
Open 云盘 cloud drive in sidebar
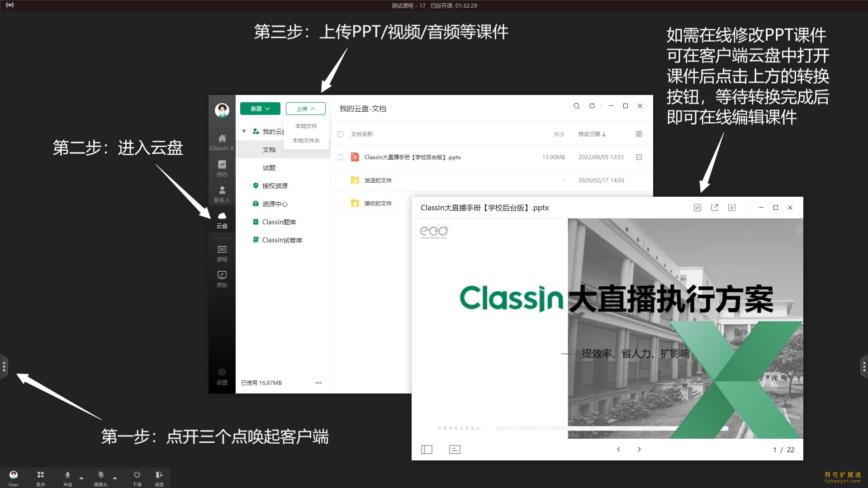tap(222, 220)
